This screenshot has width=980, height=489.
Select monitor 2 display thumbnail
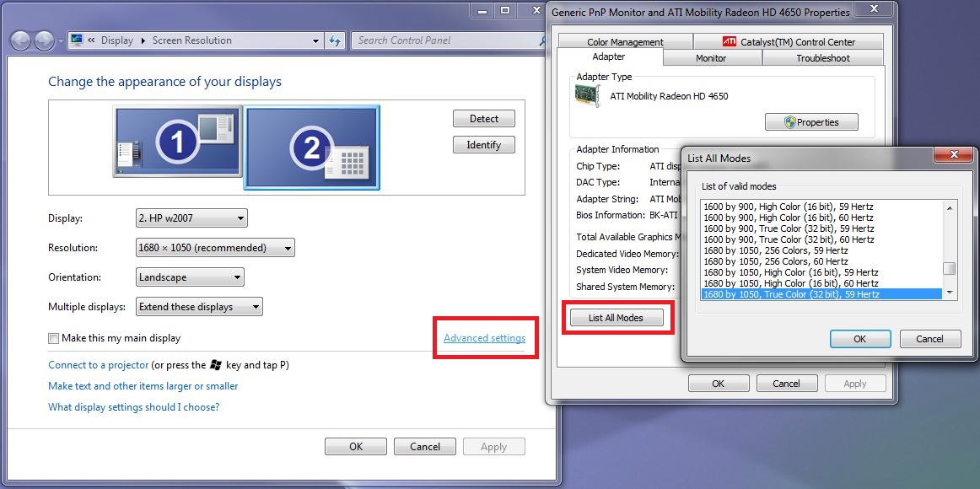coord(312,147)
